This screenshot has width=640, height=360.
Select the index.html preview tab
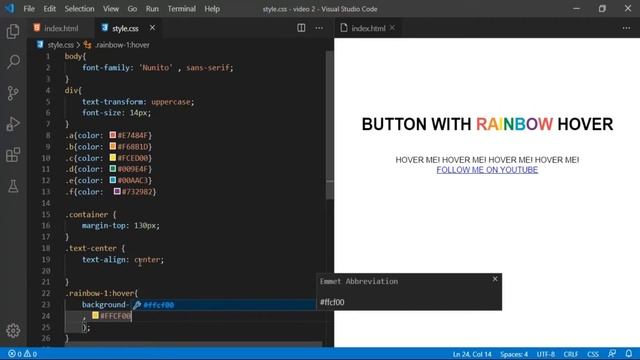click(368, 28)
